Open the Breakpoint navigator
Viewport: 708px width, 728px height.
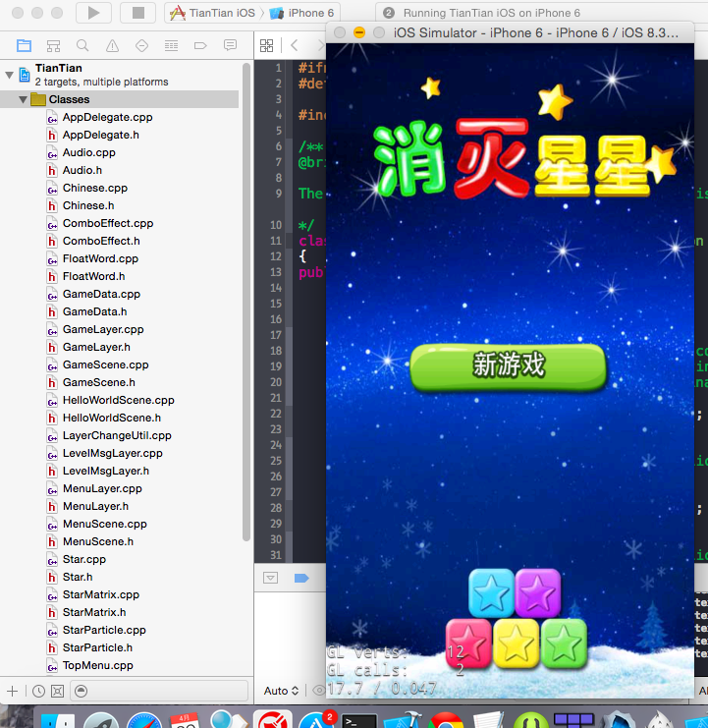200,45
